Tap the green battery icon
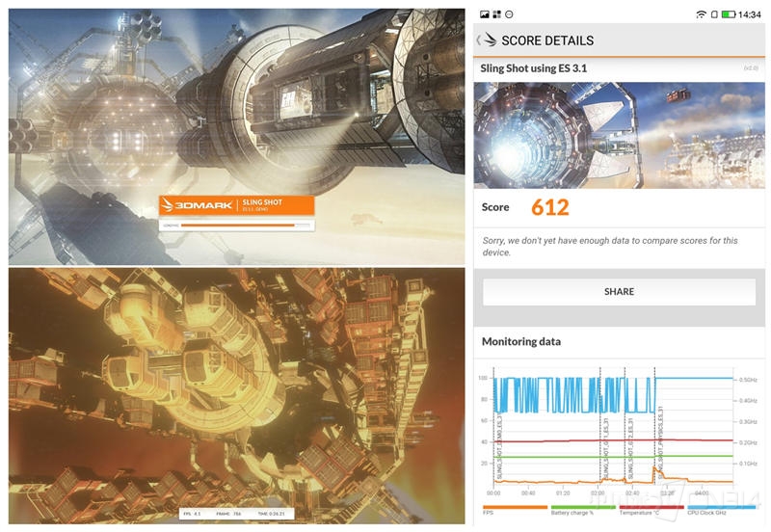The image size is (771, 532). pyautogui.click(x=729, y=14)
